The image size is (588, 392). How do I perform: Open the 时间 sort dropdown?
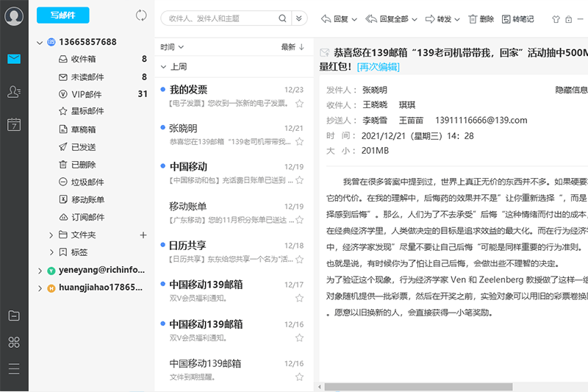pos(172,47)
